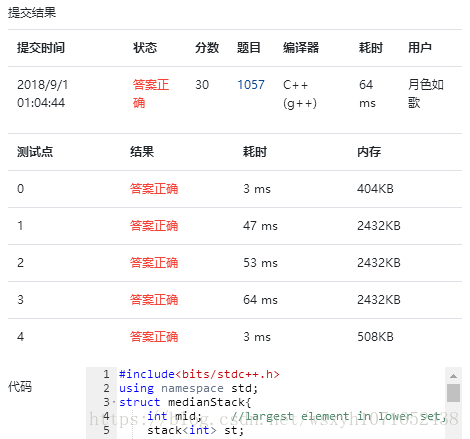Click the '题目' column header

pos(249,48)
